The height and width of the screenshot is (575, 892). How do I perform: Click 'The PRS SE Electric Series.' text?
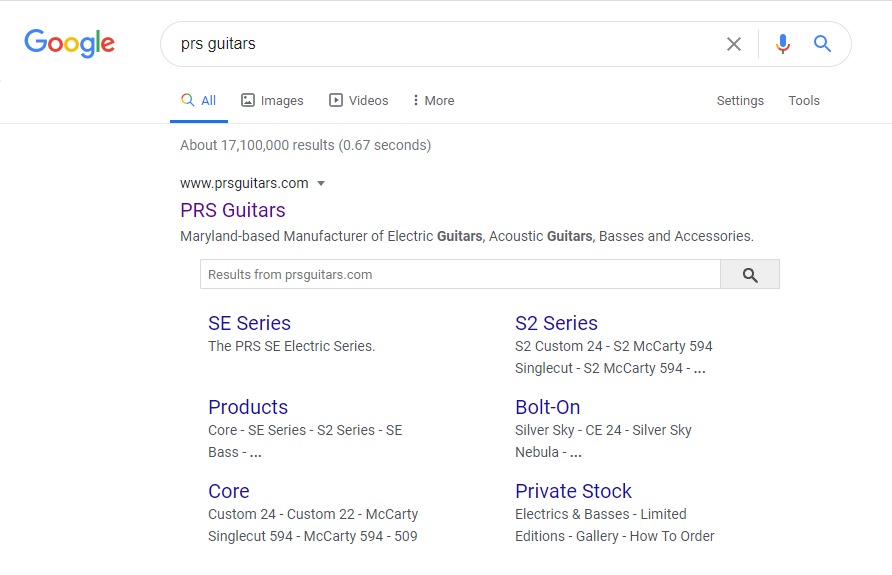pyautogui.click(x=292, y=346)
